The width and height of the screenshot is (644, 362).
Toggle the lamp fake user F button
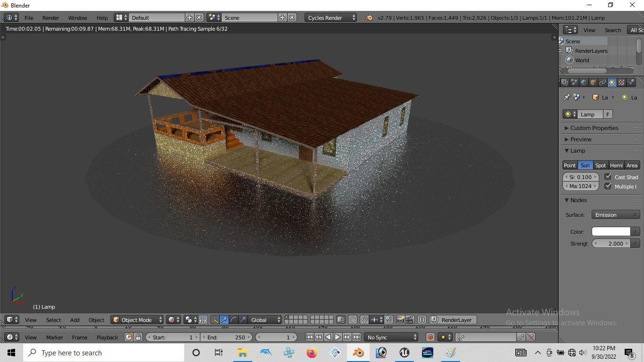[608, 114]
